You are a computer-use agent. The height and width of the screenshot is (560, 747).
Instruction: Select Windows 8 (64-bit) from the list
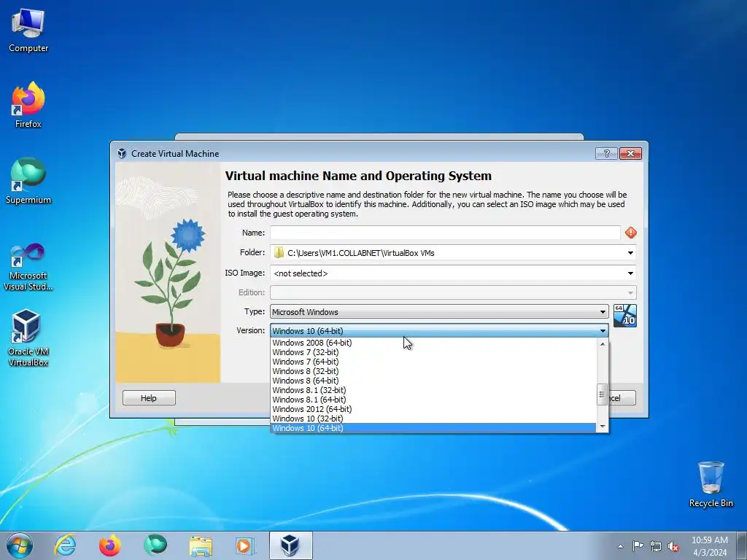coord(433,381)
